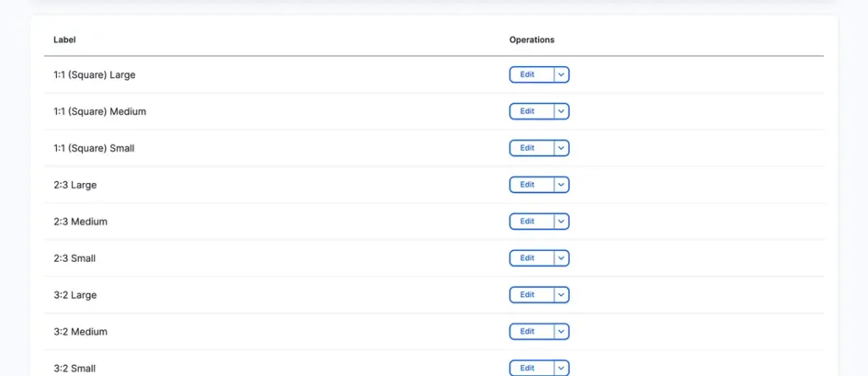Expand operations for 1:1 (Square) Small
Screen dimensions: 868x376
(x=561, y=148)
